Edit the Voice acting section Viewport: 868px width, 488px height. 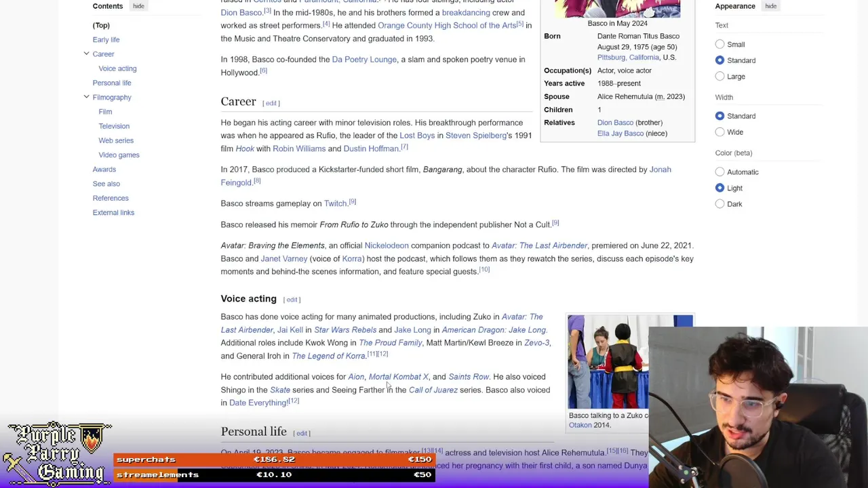click(x=292, y=300)
